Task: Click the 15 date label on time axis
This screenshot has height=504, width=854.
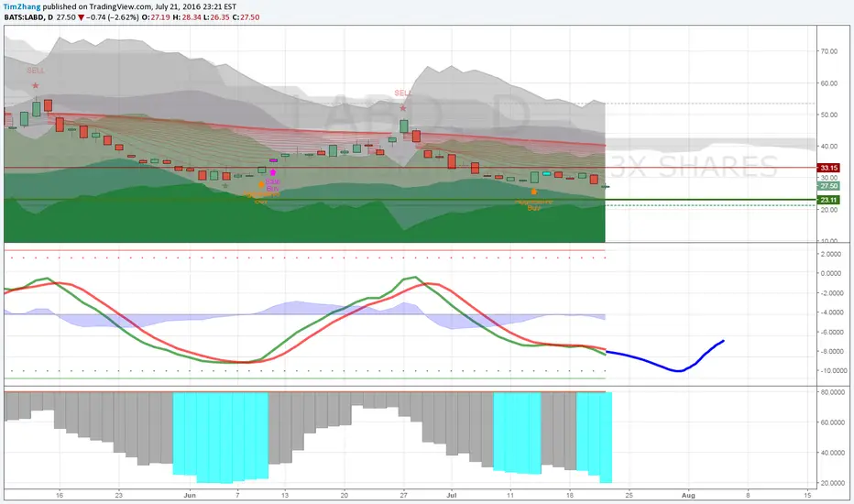Action: [807, 495]
